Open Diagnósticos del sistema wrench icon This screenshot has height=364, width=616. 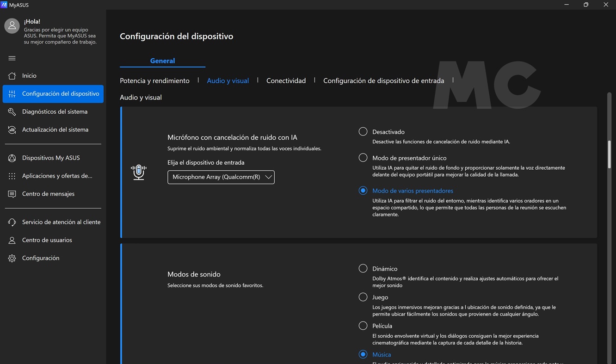point(12,112)
